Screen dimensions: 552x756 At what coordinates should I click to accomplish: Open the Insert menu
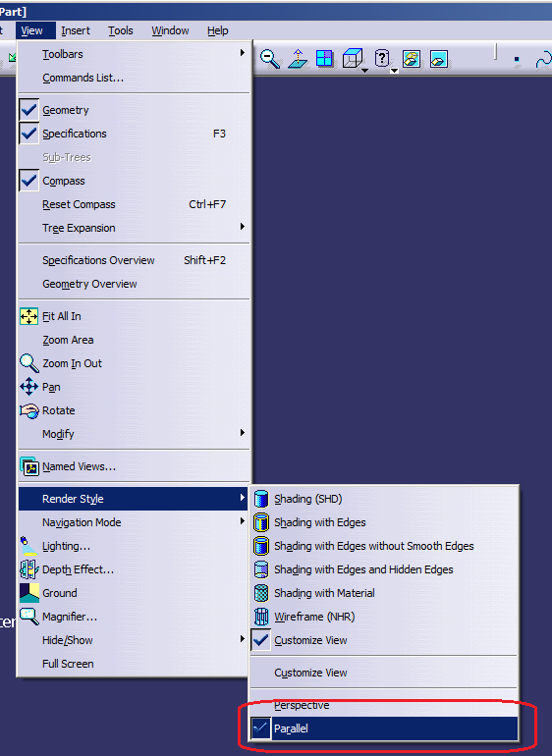coord(76,30)
